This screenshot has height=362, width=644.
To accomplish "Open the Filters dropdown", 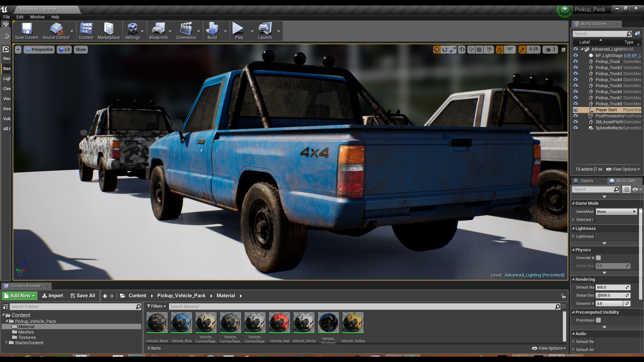I will (157, 306).
